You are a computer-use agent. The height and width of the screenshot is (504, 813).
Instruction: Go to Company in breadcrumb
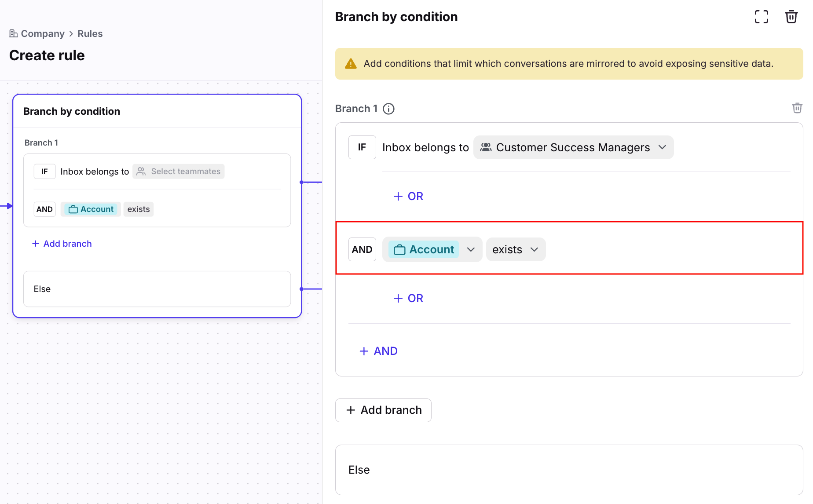(x=43, y=34)
